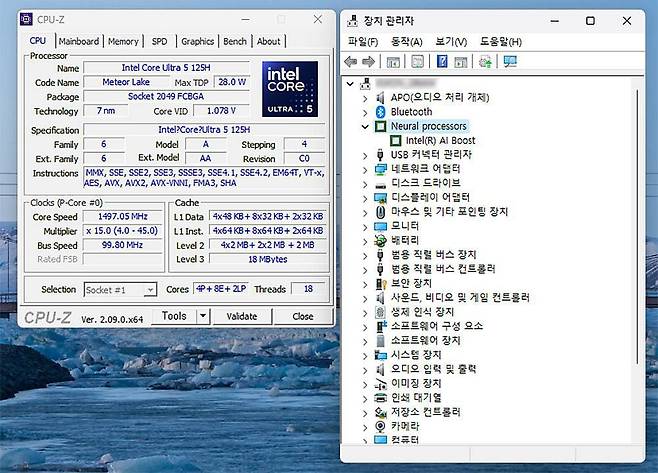The height and width of the screenshot is (473, 658).
Task: Click the update driver toolbar icon
Action: (485, 62)
